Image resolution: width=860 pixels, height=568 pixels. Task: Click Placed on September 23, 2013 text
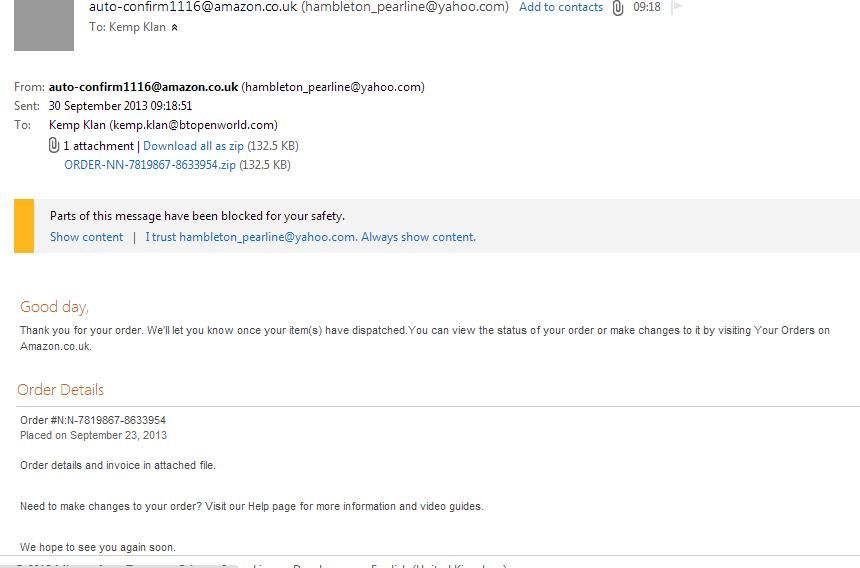click(x=94, y=435)
